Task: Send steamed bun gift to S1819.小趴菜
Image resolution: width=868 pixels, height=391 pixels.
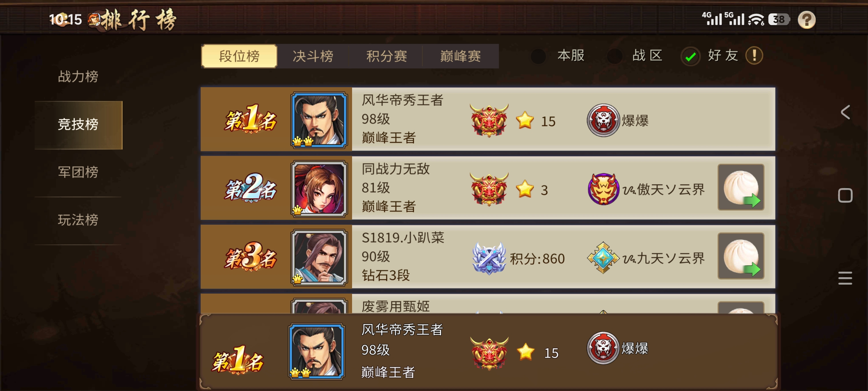Action: point(741,256)
